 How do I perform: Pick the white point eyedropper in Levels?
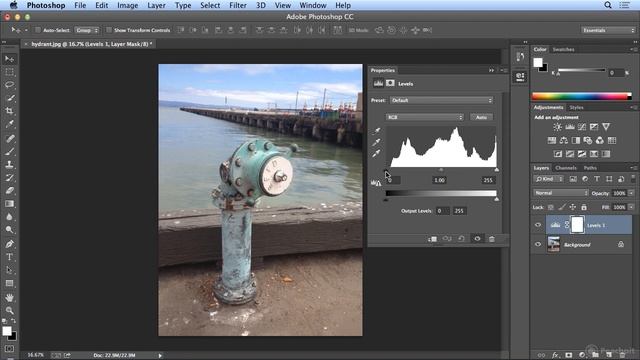(376, 153)
